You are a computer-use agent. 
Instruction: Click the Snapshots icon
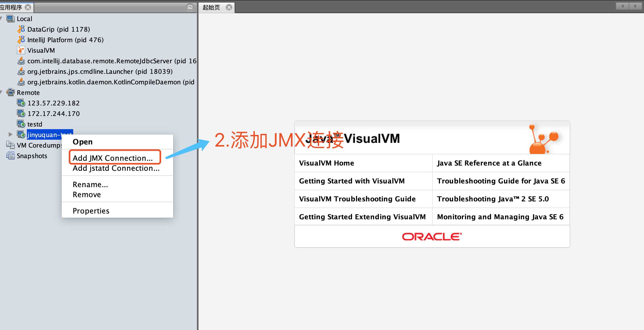[11, 156]
